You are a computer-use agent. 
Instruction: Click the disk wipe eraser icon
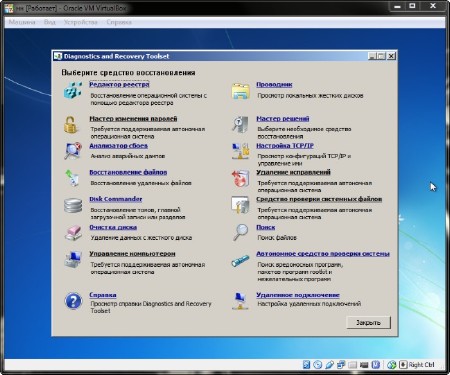pyautogui.click(x=73, y=233)
